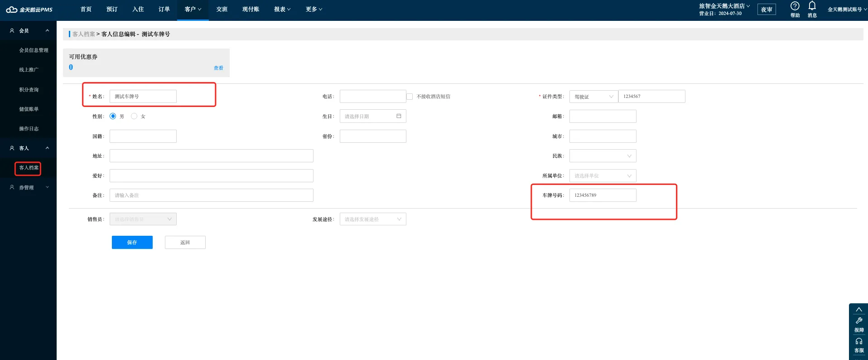Image resolution: width=868 pixels, height=360 pixels.
Task: Open the 订单 menu
Action: (164, 9)
